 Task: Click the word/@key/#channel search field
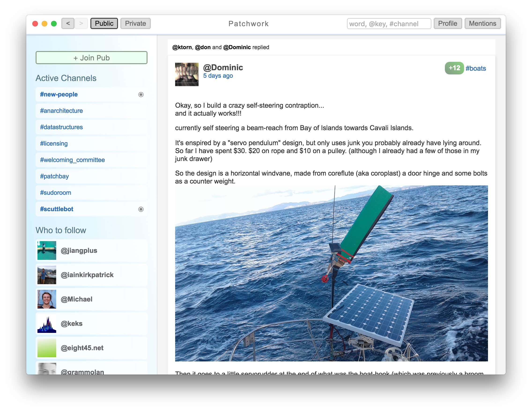388,23
